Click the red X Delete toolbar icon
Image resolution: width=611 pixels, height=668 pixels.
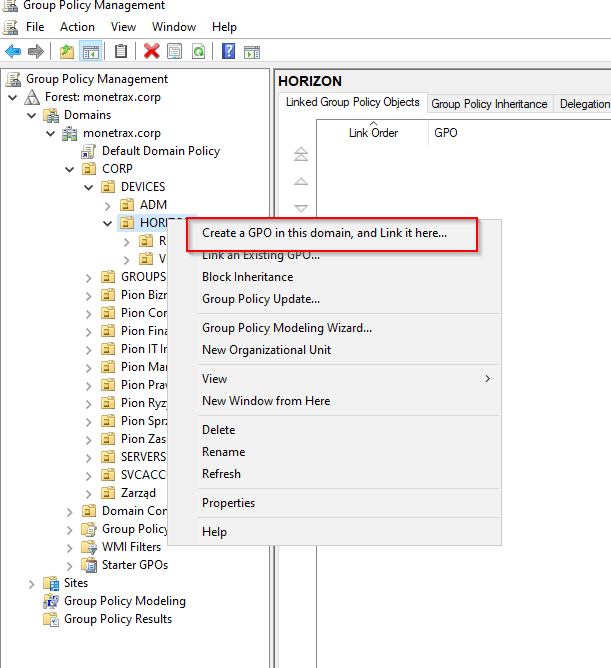click(x=151, y=51)
